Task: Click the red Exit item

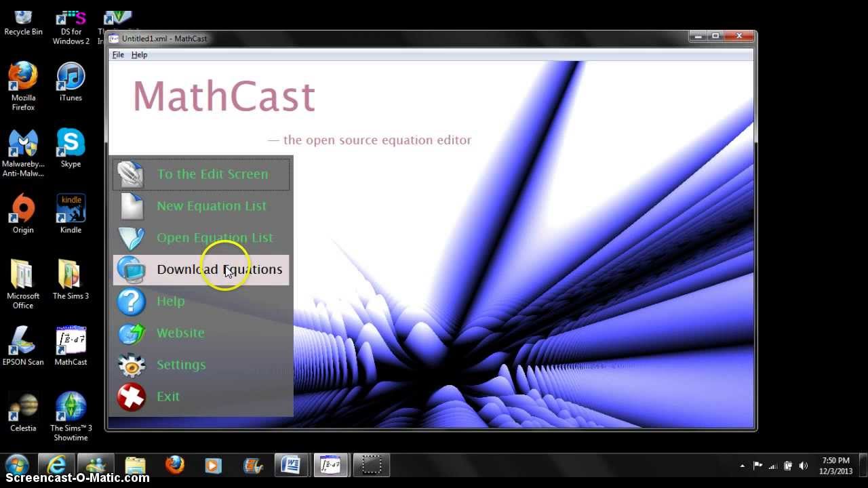Action: pos(201,396)
